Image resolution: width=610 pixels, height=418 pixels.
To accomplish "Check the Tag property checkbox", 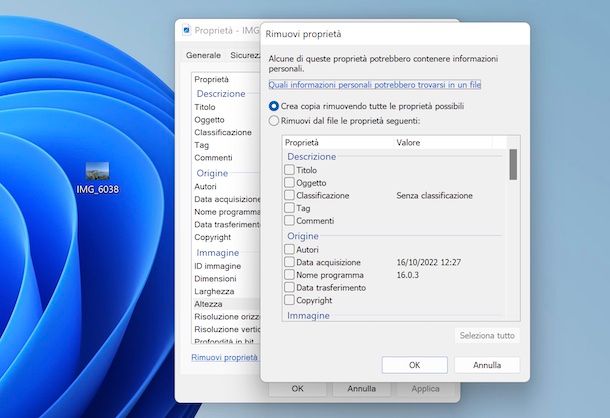I will (x=289, y=208).
